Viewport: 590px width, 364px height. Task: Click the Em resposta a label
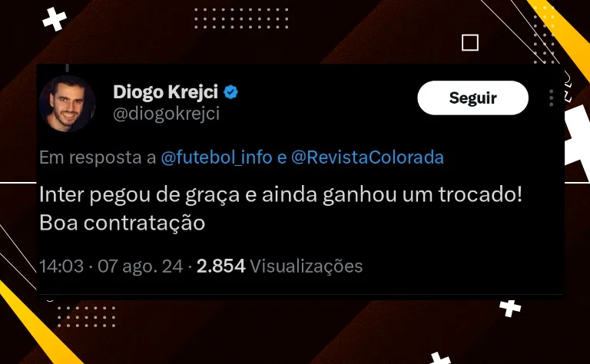98,157
